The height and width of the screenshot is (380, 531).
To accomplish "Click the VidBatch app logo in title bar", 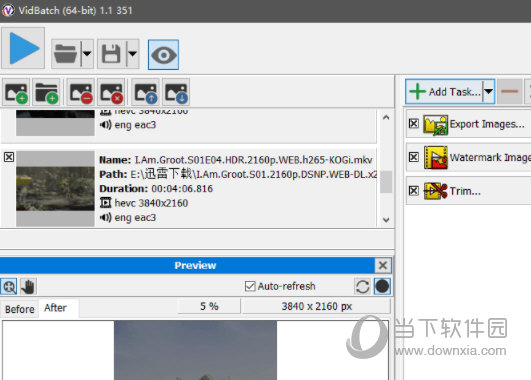I will [x=8, y=10].
